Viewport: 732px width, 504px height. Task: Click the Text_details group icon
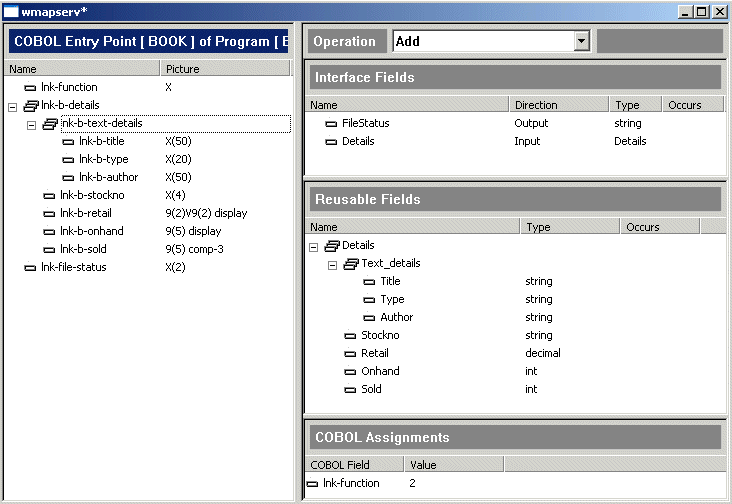click(350, 264)
